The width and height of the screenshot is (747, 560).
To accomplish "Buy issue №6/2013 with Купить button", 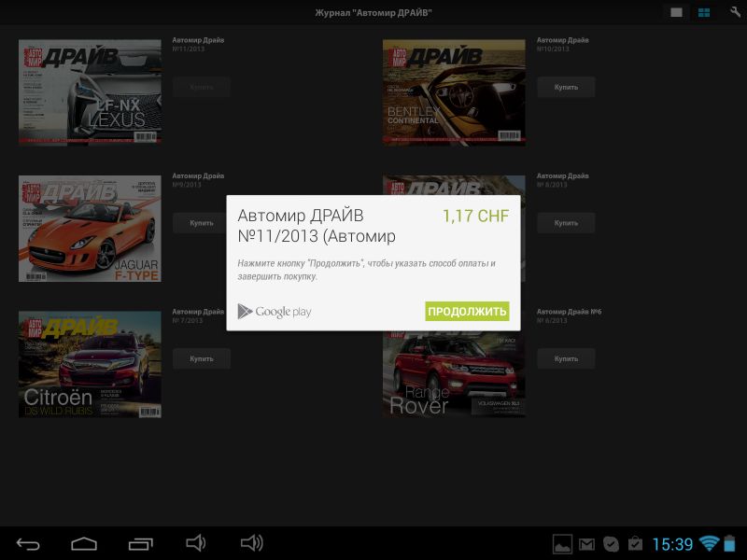I will [566, 358].
